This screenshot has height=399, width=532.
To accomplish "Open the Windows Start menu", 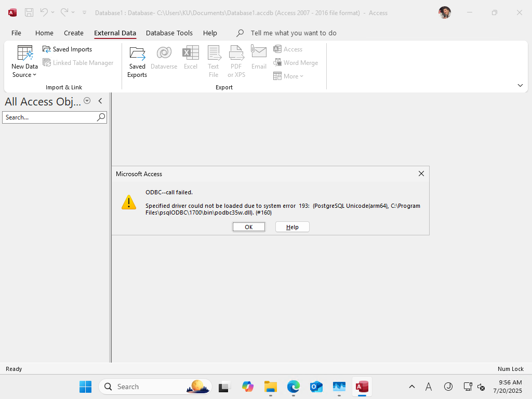I will point(86,387).
